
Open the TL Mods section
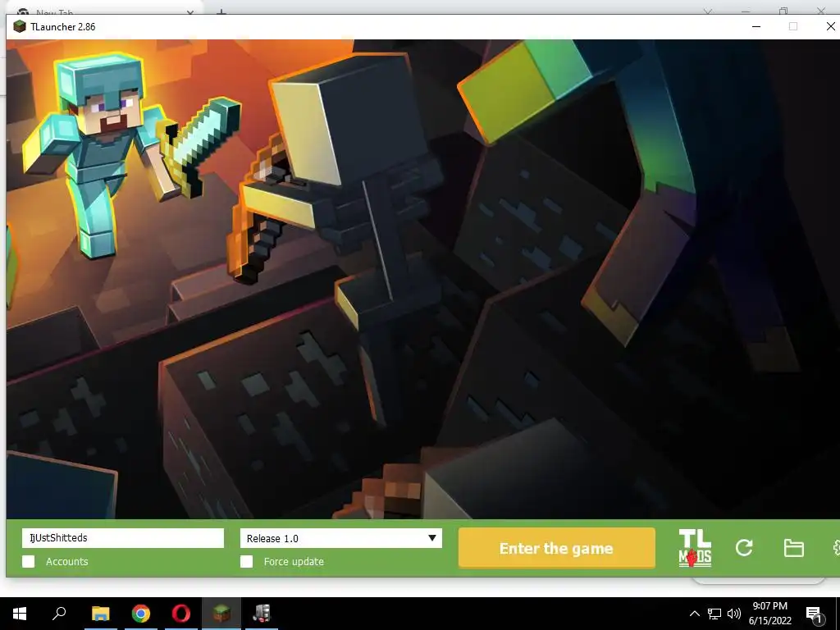tap(695, 548)
